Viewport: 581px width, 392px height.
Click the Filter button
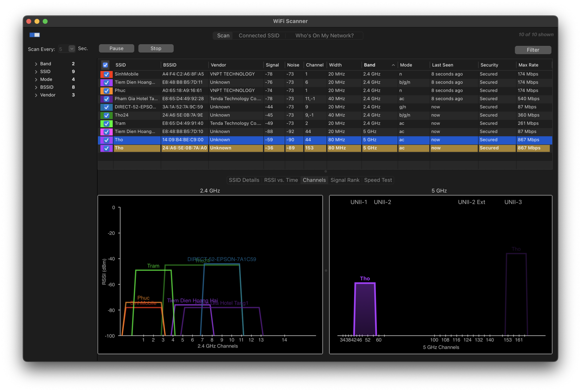click(x=533, y=50)
